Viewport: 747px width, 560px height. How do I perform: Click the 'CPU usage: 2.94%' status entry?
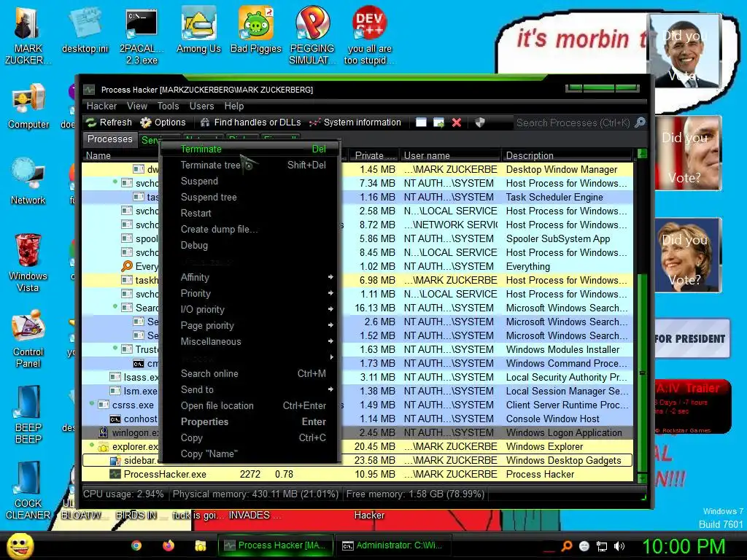point(123,494)
